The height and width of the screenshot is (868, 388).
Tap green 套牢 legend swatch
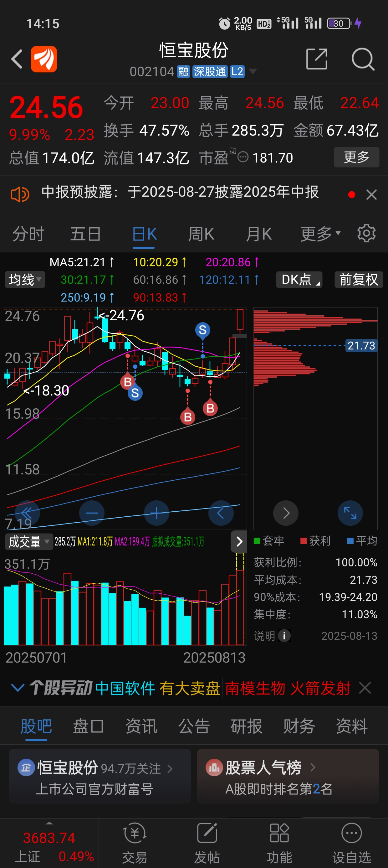257,541
